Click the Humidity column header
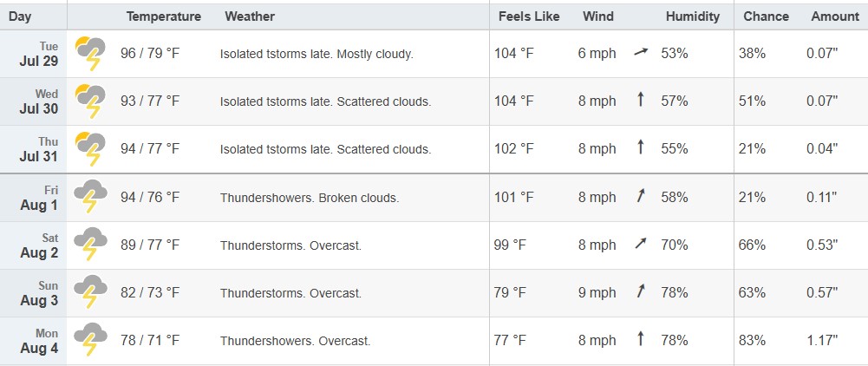Viewport: 868px width, 366px height. pyautogui.click(x=693, y=16)
